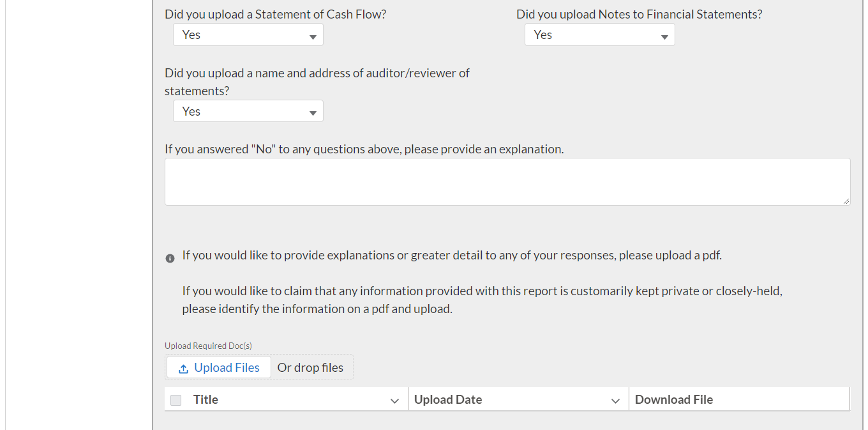Focus the "No" answers explanation text area
This screenshot has width=868, height=430.
(x=507, y=182)
